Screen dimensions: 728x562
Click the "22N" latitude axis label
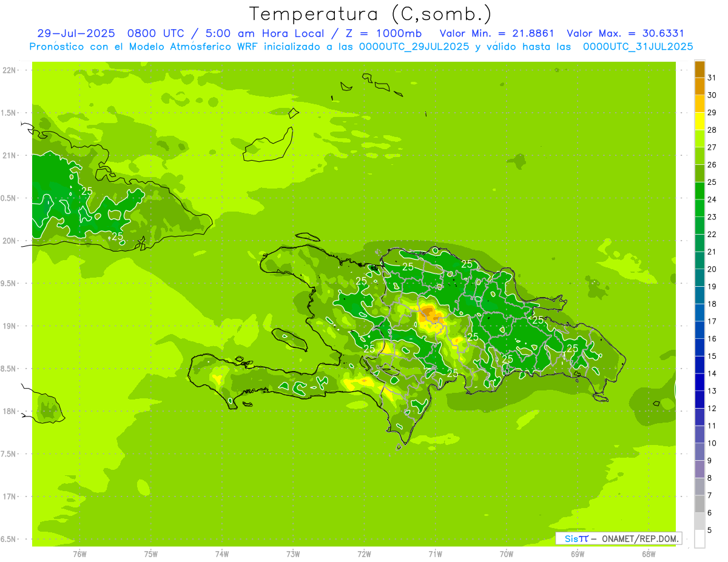tap(10, 70)
